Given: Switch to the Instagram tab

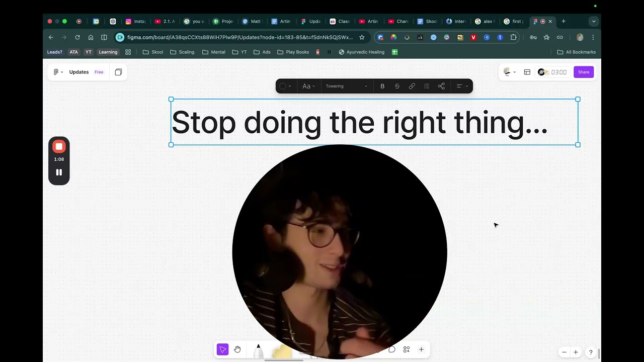Looking at the screenshot, I should pos(135,21).
